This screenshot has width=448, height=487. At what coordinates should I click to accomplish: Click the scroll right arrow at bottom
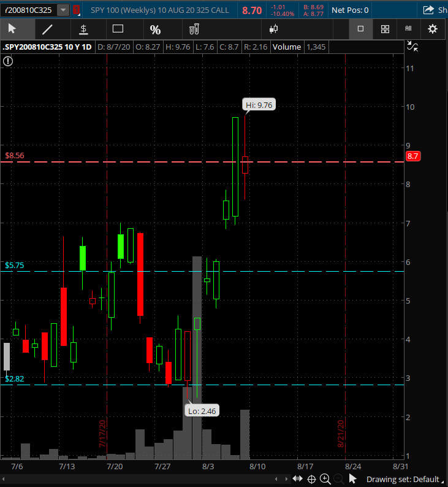286,479
